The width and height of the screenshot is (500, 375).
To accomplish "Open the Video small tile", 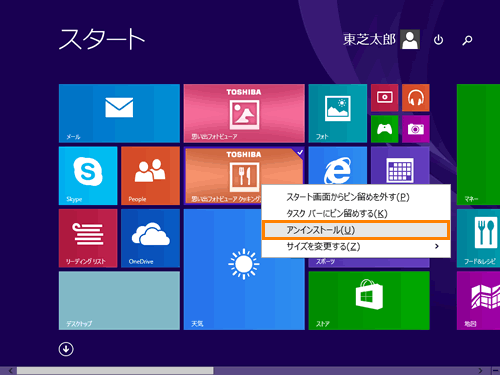I will (385, 98).
